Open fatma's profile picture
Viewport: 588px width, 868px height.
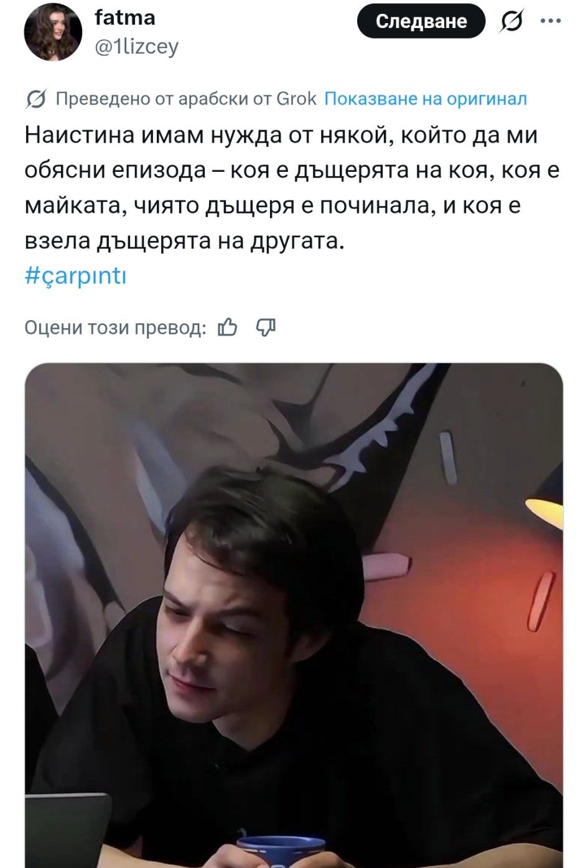pyautogui.click(x=53, y=31)
